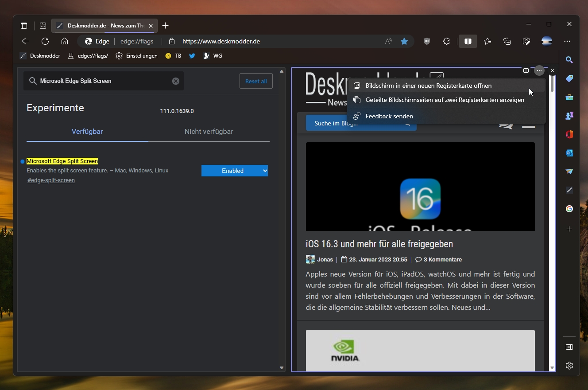588x390 pixels.
Task: Select Feedback senden menu entry
Action: click(446, 116)
